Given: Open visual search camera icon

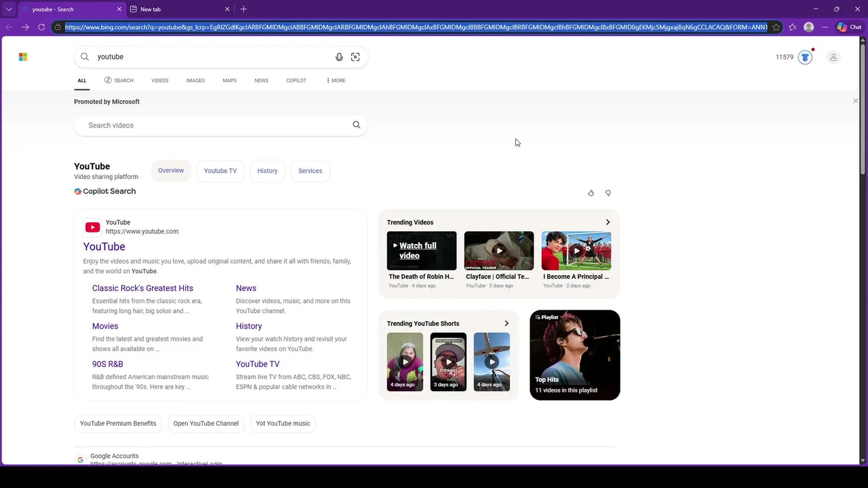Looking at the screenshot, I should [355, 57].
